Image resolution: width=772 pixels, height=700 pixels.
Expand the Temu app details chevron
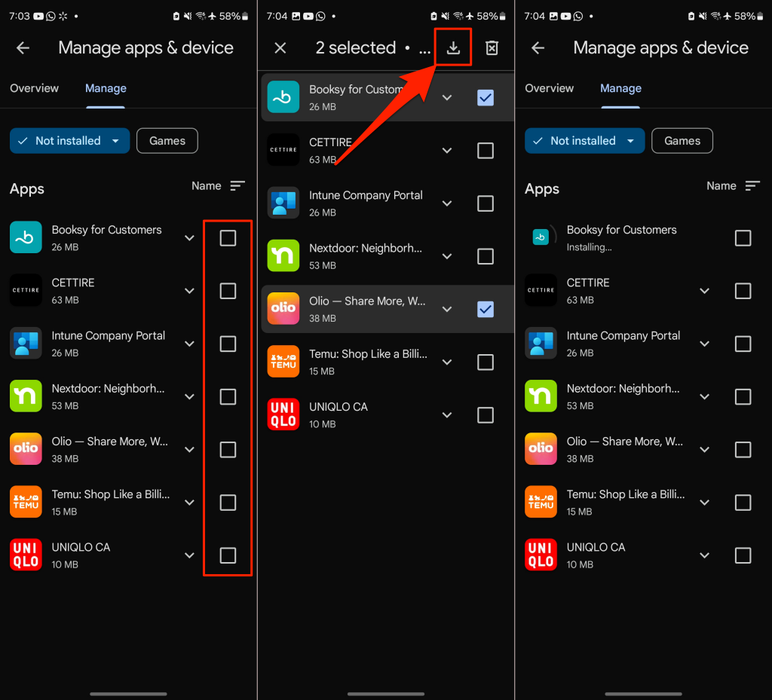point(446,362)
